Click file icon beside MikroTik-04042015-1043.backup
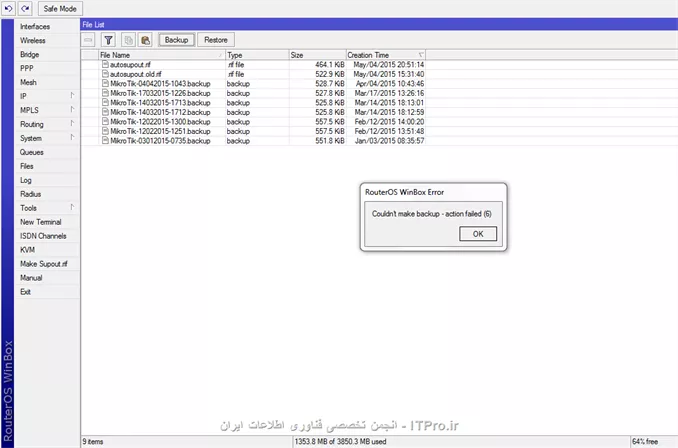The width and height of the screenshot is (678, 448). (105, 83)
